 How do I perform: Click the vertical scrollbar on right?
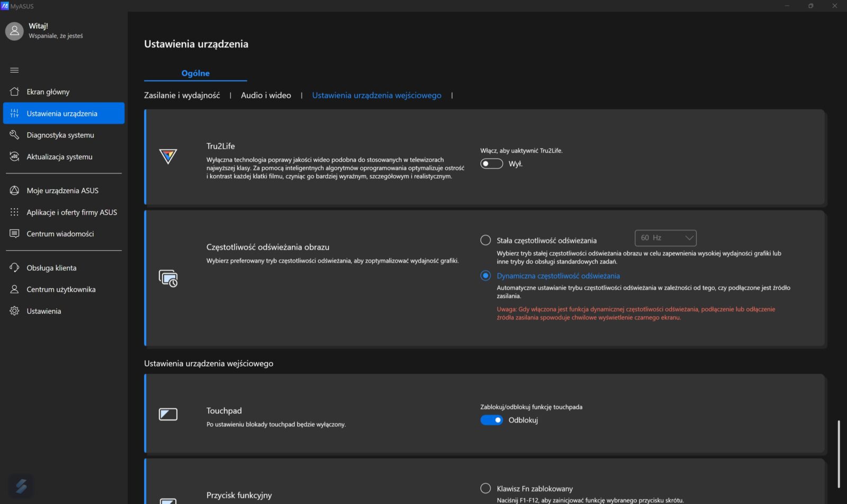tap(839, 454)
